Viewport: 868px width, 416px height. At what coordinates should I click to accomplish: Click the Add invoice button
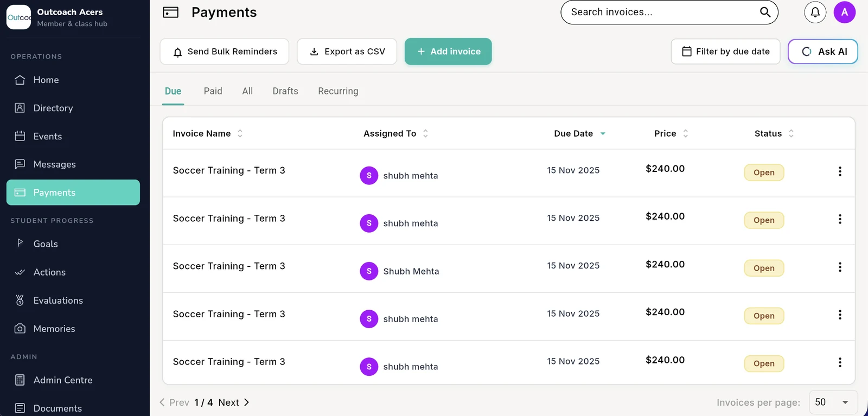(448, 52)
